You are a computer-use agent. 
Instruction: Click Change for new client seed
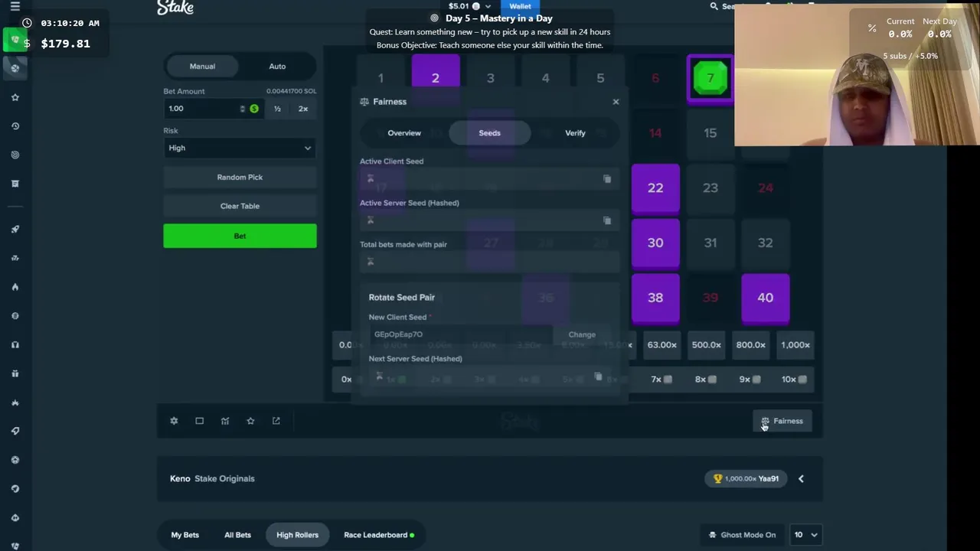pos(582,334)
